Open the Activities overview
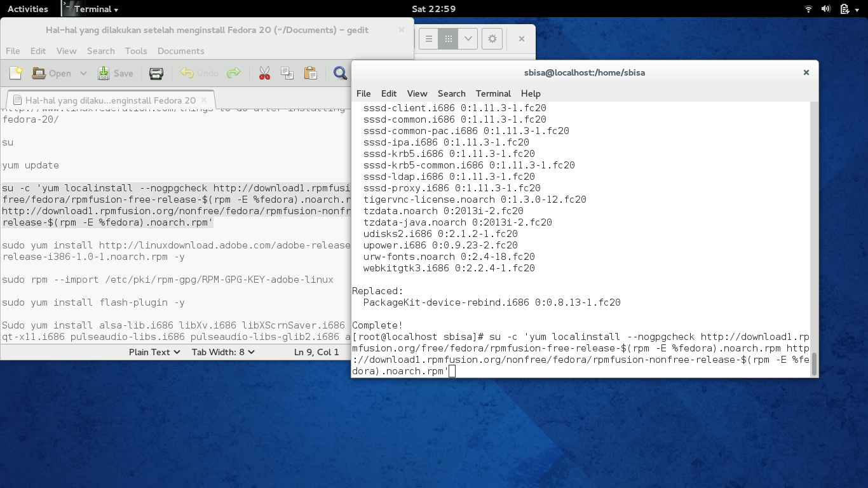 28,9
